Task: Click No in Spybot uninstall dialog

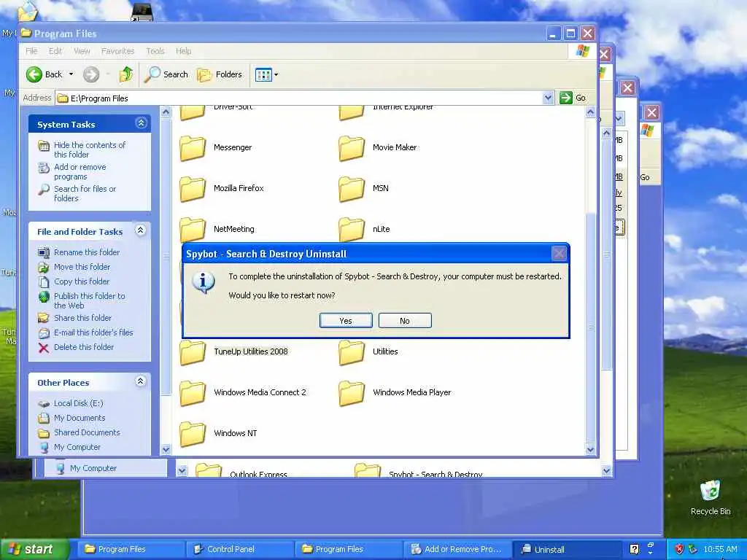Action: [x=405, y=321]
